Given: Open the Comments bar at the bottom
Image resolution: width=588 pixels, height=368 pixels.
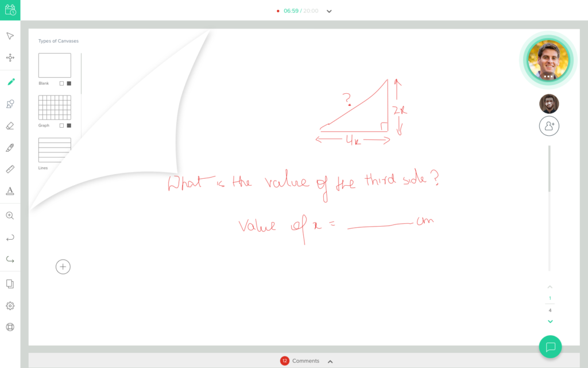Looking at the screenshot, I should coord(305,361).
